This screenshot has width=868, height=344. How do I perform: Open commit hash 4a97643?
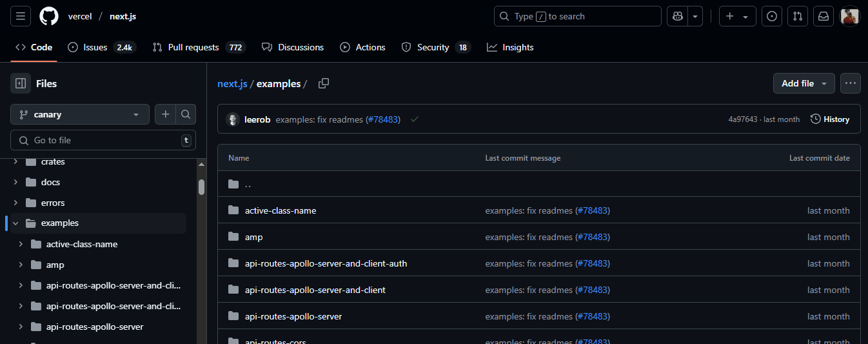[x=743, y=119]
